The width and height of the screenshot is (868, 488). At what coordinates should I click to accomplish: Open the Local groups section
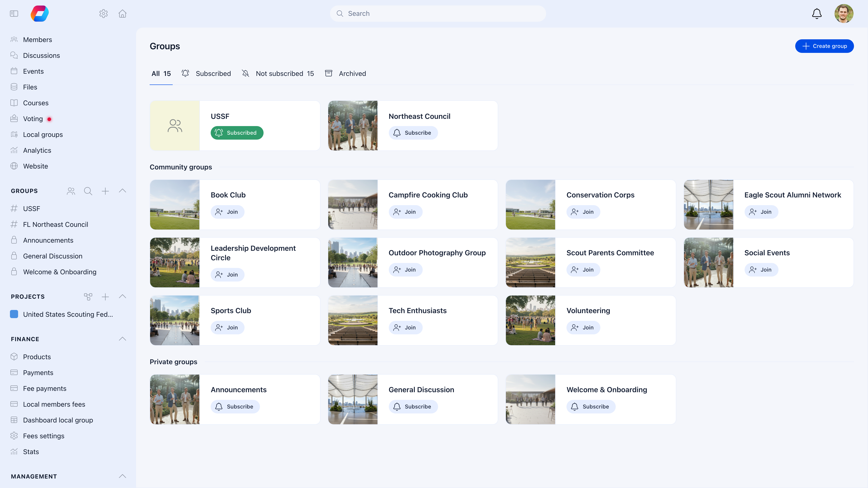pyautogui.click(x=43, y=134)
